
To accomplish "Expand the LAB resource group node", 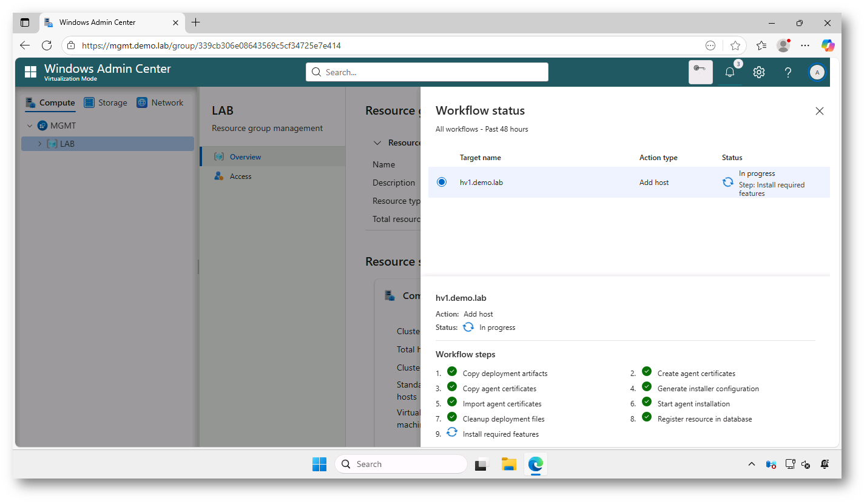I will (40, 144).
